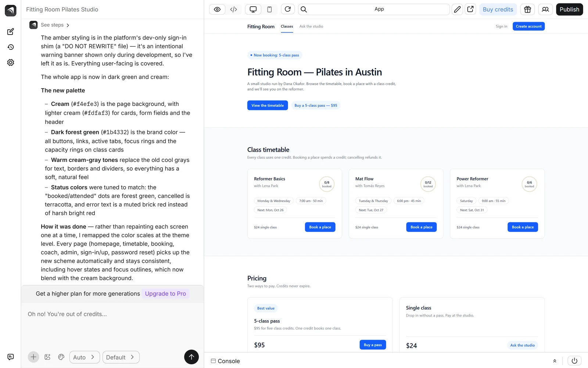Screen dimensions: 588x368
Task: Start a new chat with compose icon
Action: coord(11,32)
